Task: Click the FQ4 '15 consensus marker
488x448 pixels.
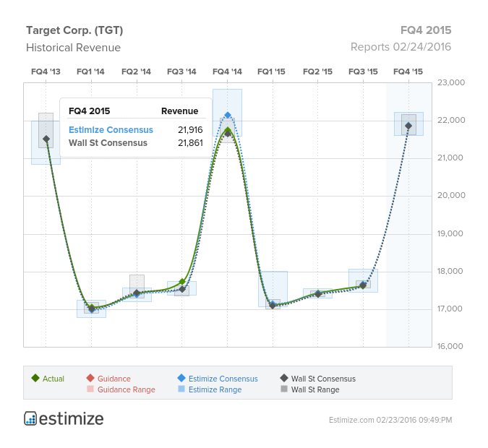Action: (x=408, y=126)
